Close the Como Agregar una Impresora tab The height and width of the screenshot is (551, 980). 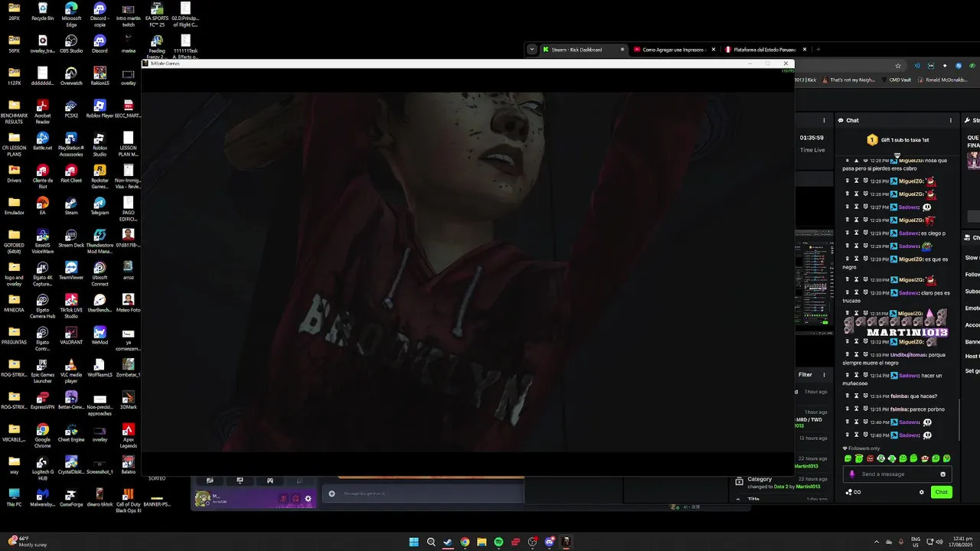point(714,49)
